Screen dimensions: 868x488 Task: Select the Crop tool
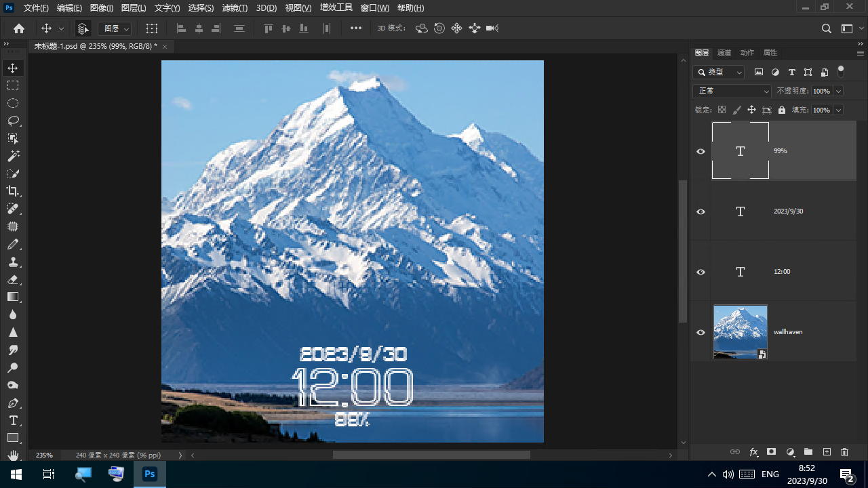[13, 191]
